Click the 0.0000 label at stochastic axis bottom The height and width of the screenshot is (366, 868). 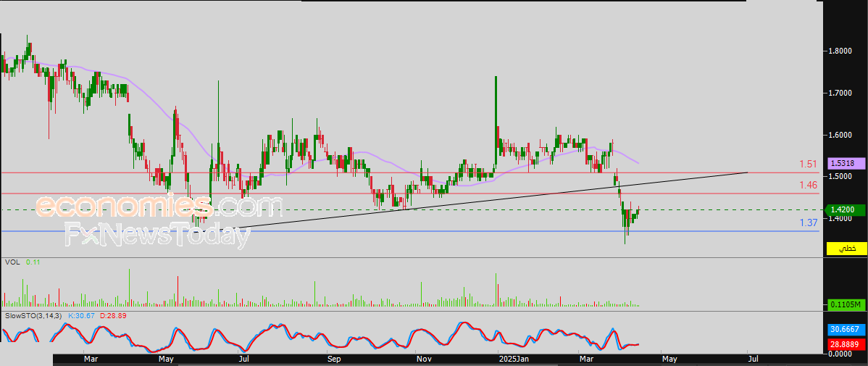[x=840, y=353]
